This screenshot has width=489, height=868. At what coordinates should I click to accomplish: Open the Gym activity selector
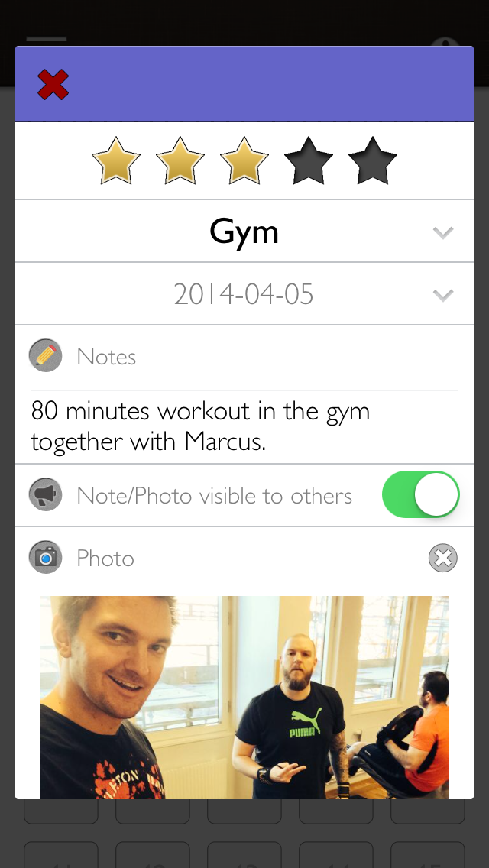pos(244,231)
